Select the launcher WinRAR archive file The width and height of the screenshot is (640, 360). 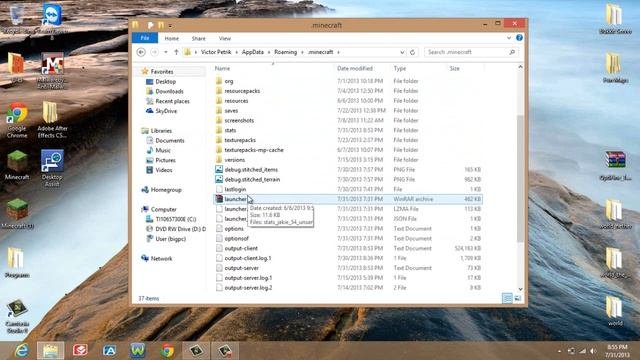click(x=348, y=199)
